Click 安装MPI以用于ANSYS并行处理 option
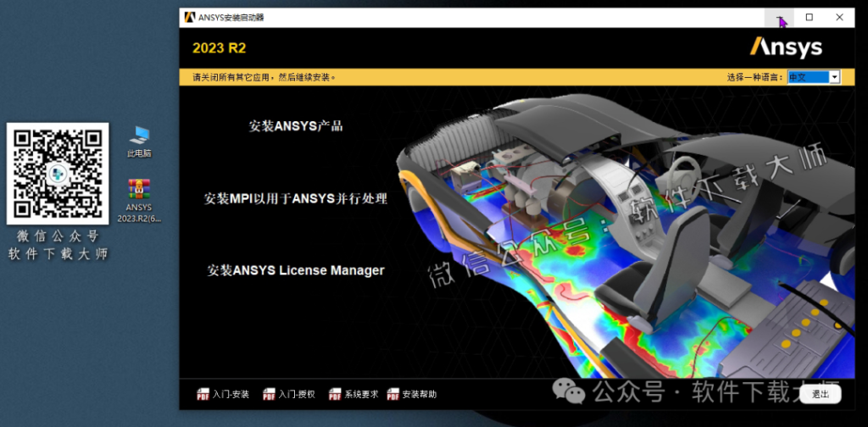 [295, 198]
